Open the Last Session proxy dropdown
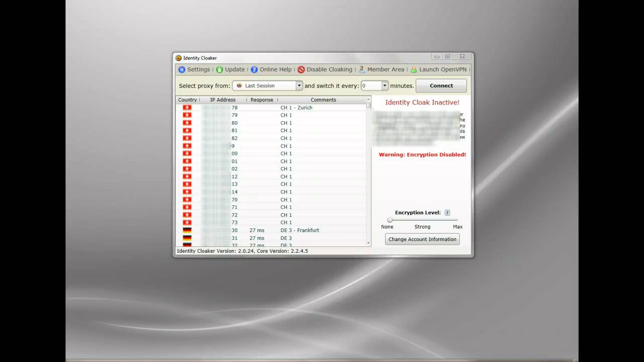644x362 pixels. 267,85
